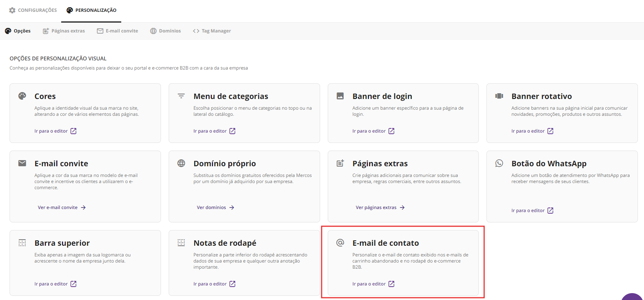Click the 'Menu de categorias' card title
The image size is (644, 300).
tap(231, 96)
